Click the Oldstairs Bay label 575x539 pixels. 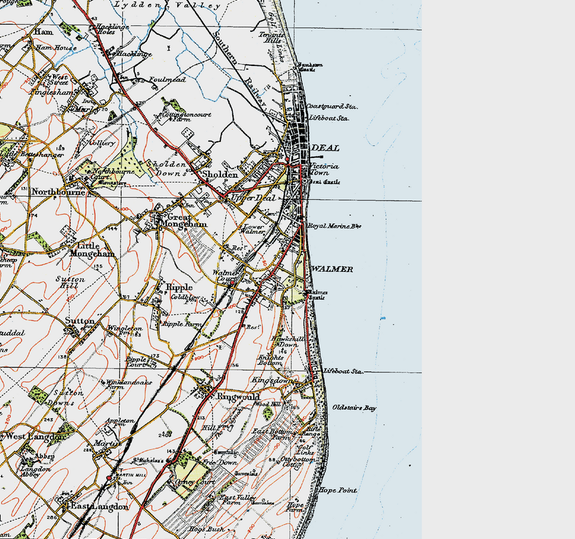coord(354,408)
